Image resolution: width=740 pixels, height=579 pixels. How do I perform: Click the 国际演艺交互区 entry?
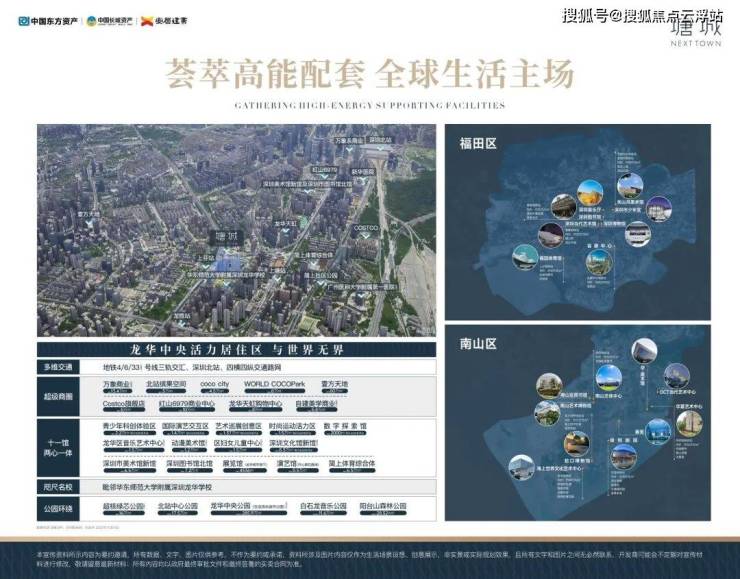[185, 428]
